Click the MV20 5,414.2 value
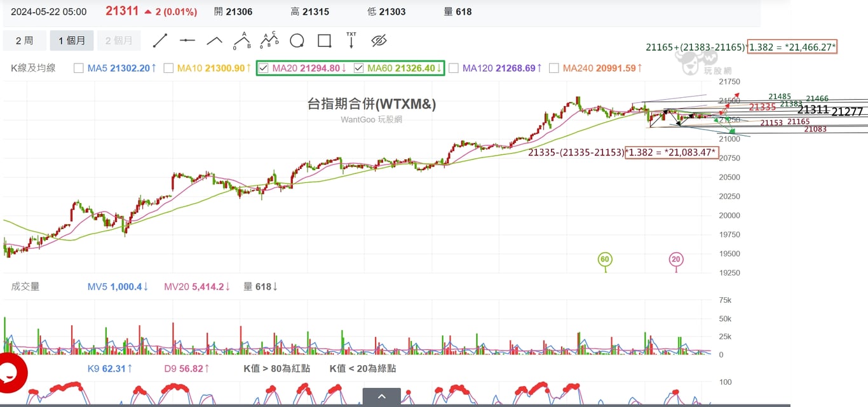The image size is (868, 407). 197,286
